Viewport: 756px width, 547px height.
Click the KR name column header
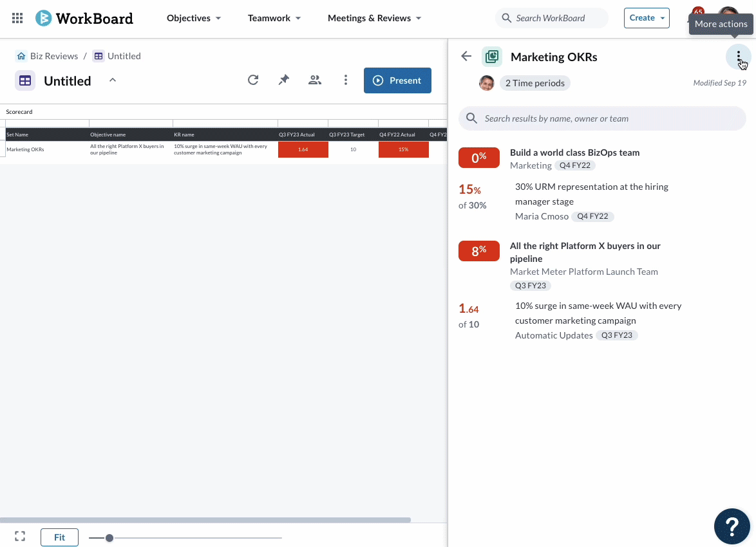tap(225, 134)
